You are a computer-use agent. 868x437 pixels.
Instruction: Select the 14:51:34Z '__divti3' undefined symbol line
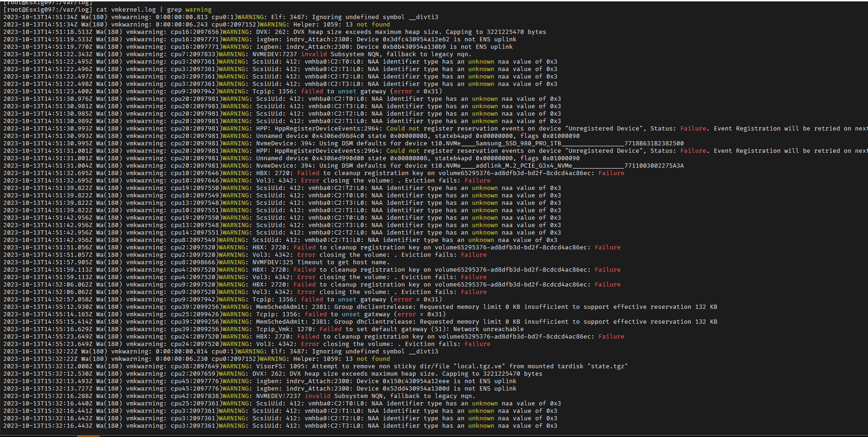pyautogui.click(x=221, y=17)
